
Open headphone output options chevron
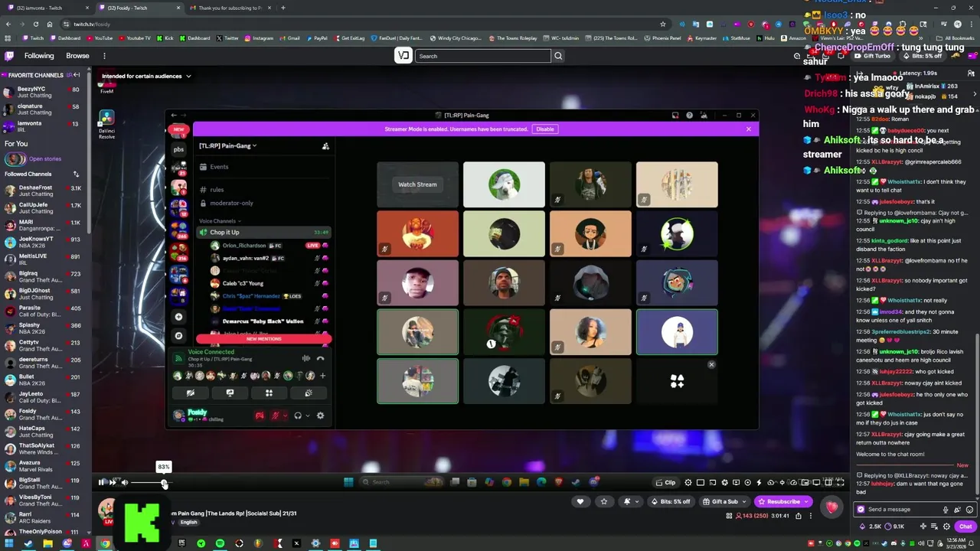pos(307,416)
